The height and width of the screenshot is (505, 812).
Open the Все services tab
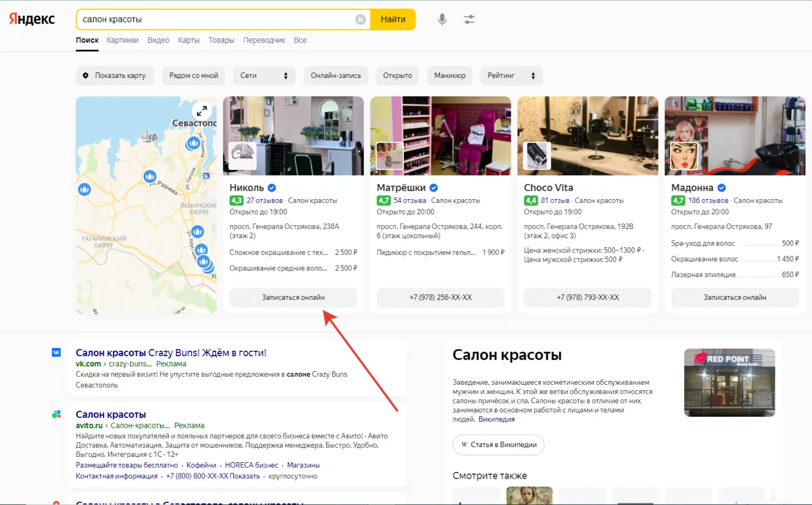[300, 40]
